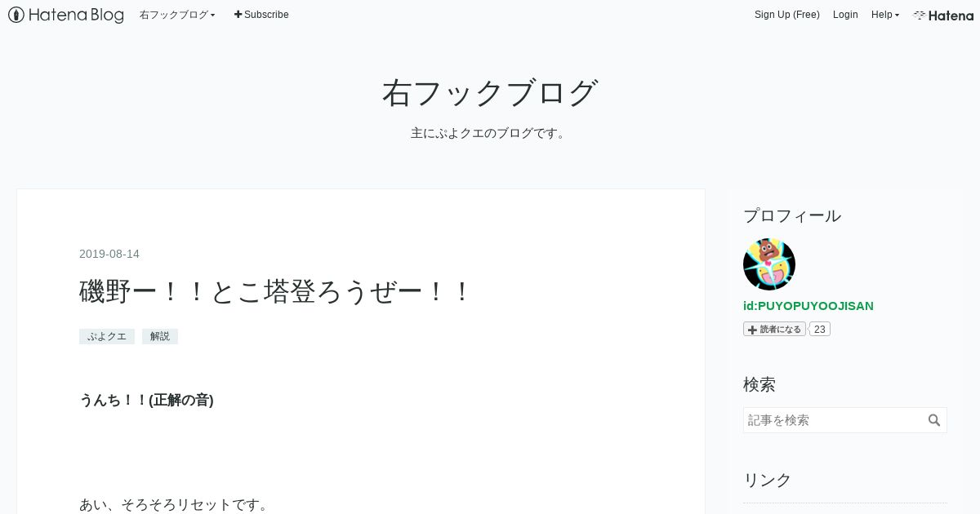Open the 右フックブログ blog title
This screenshot has width=980, height=514.
click(x=490, y=93)
